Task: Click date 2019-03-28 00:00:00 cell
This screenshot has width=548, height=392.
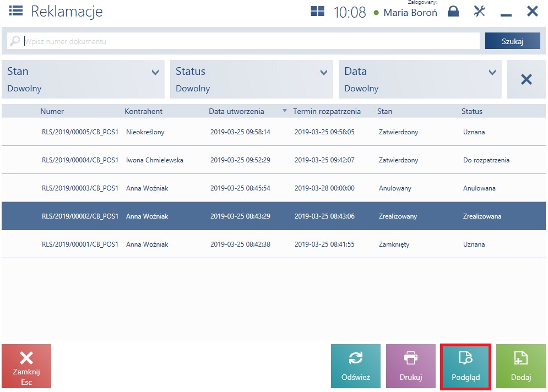Action: pos(324,188)
